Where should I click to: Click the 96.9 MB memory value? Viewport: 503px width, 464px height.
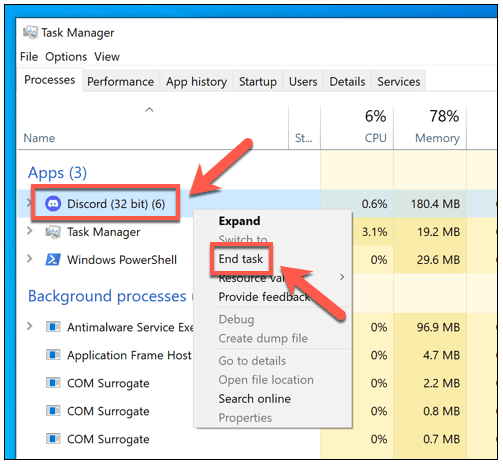(x=438, y=327)
